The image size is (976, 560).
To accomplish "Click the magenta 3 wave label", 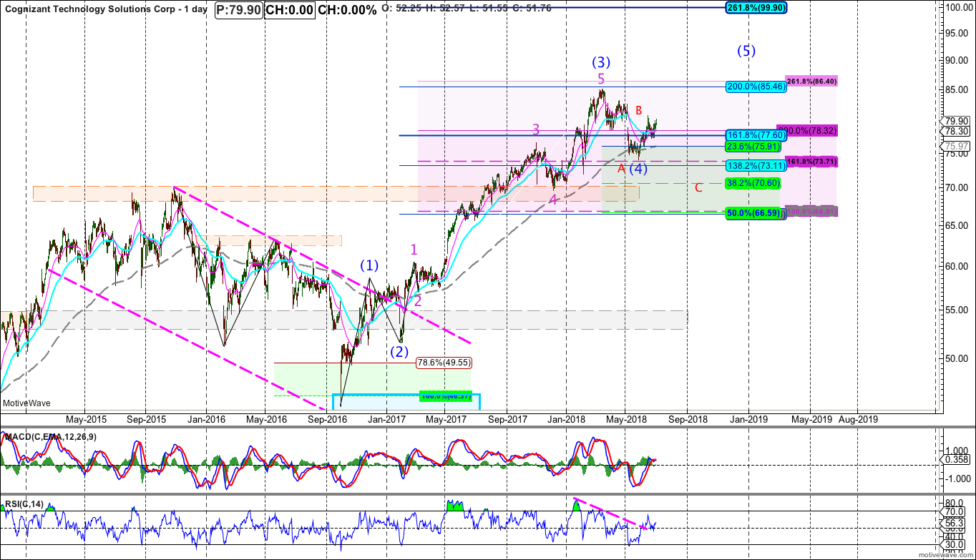I will 535,129.
